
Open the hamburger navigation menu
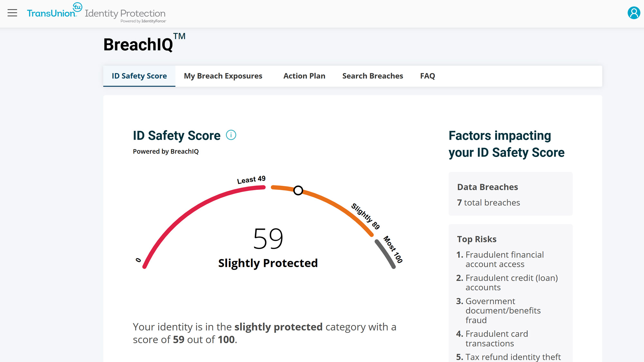pos(12,13)
